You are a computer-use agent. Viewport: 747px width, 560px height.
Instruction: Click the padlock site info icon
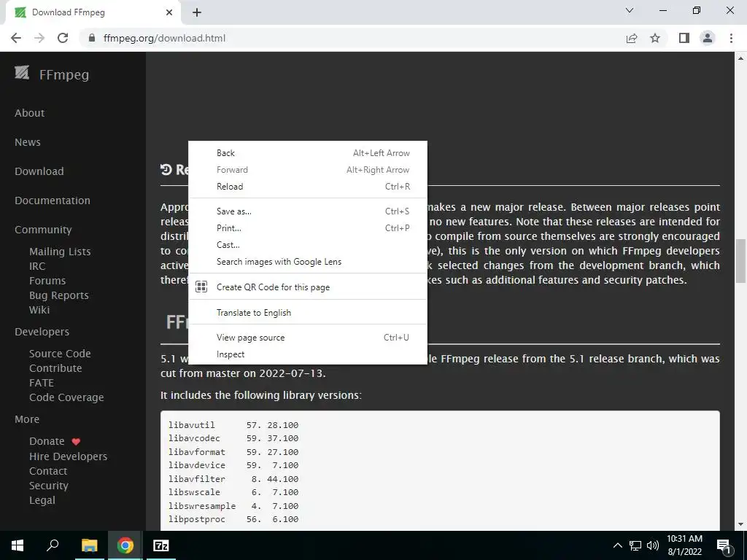point(92,38)
